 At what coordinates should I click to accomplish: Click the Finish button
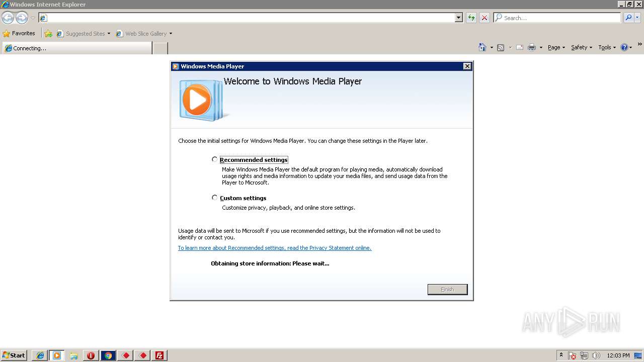[447, 290]
